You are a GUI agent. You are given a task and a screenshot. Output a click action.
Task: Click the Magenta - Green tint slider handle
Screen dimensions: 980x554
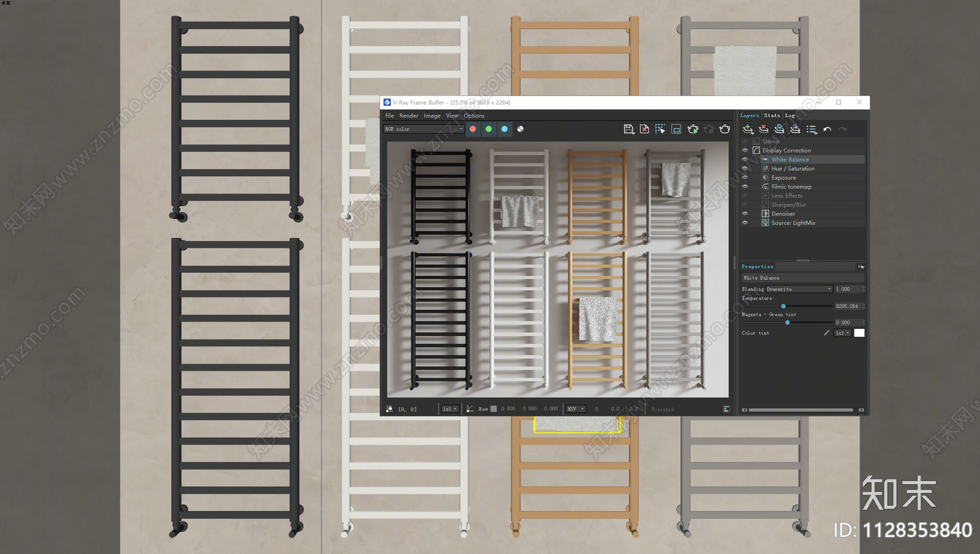click(788, 322)
